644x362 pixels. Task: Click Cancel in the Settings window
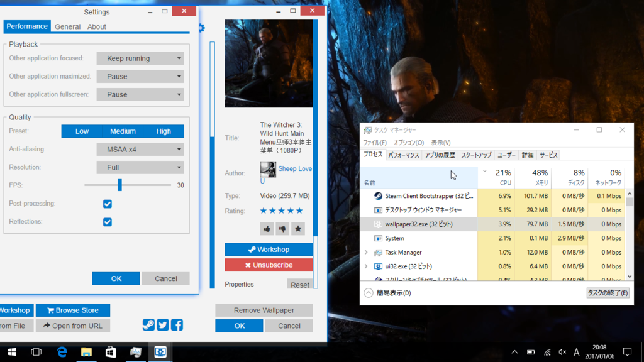click(166, 278)
